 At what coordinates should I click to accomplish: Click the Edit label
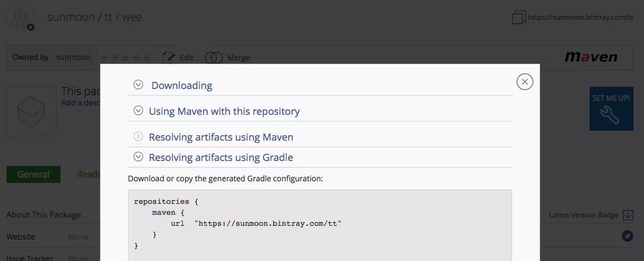(x=186, y=58)
